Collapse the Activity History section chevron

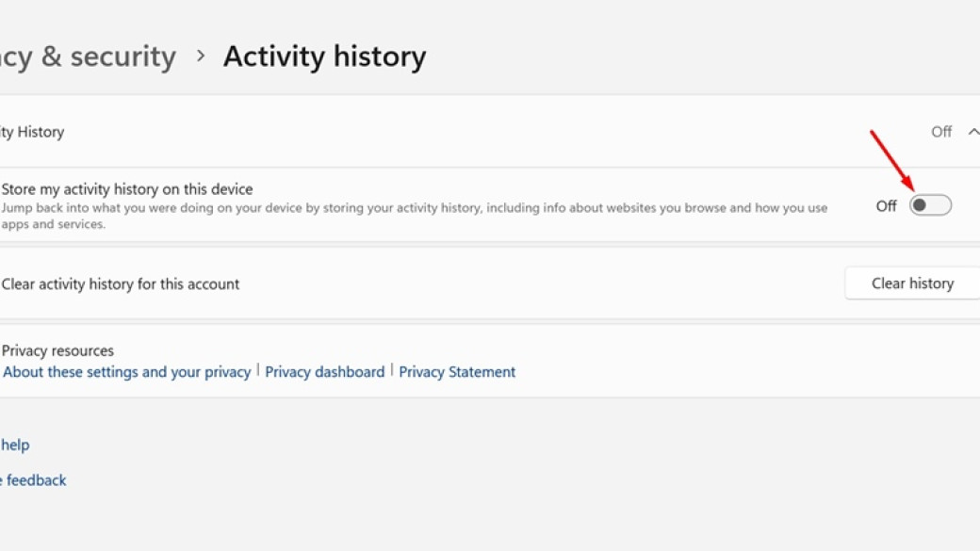tap(973, 132)
